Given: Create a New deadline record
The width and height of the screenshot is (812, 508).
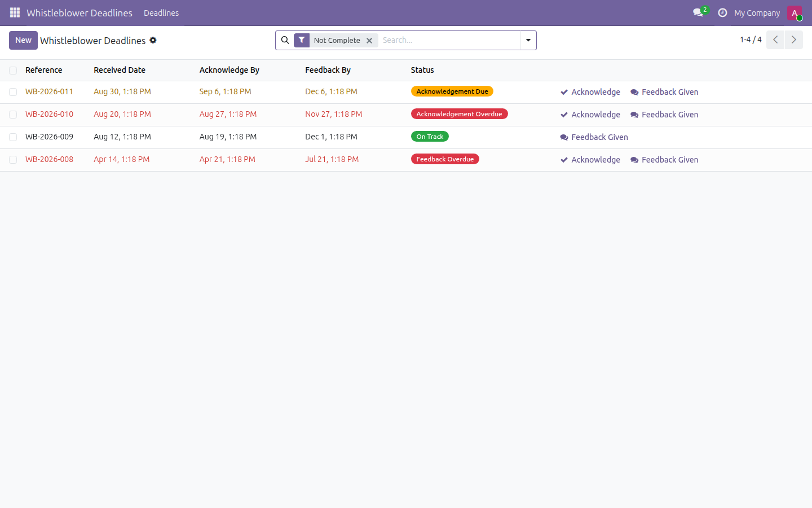Looking at the screenshot, I should click(23, 40).
